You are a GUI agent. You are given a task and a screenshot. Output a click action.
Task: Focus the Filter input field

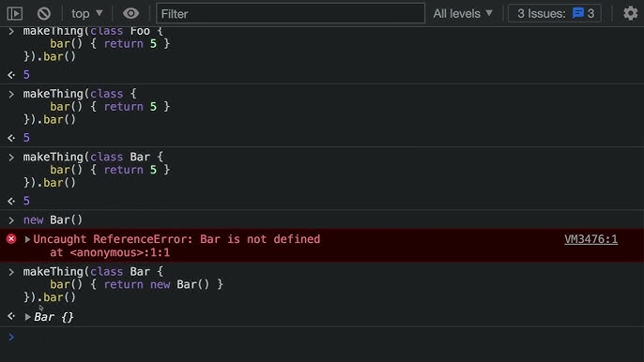coord(290,13)
